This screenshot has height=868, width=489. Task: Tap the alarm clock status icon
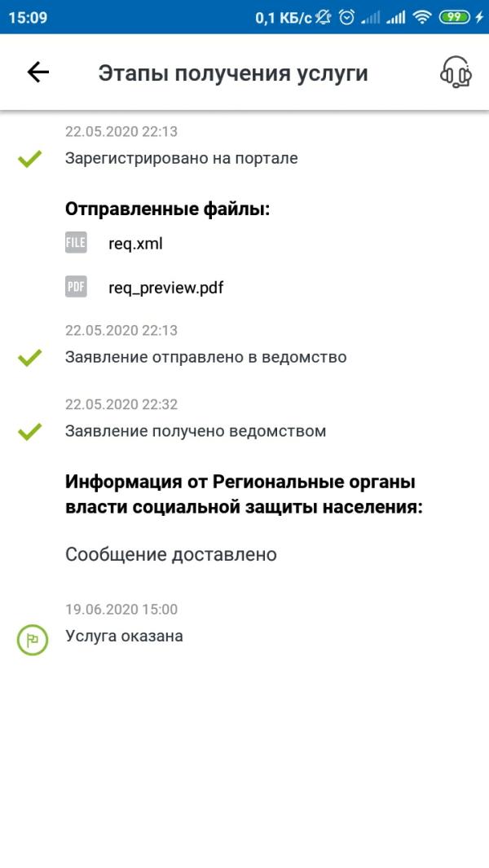346,17
